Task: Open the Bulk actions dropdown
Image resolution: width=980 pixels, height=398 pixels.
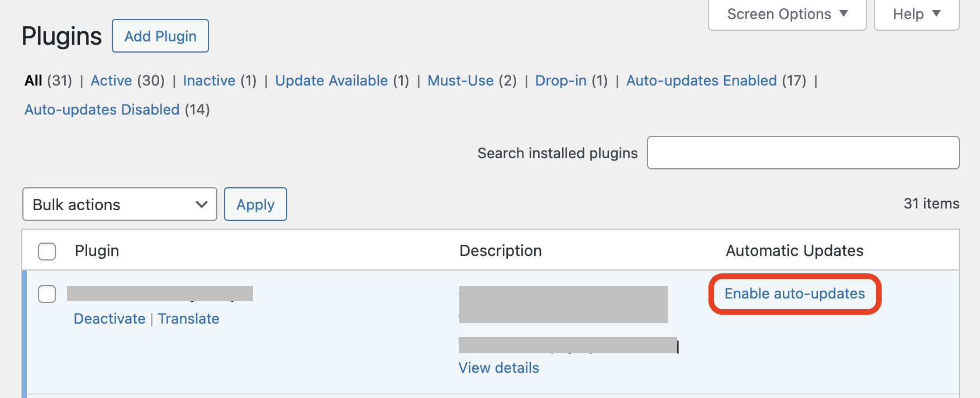Action: (x=120, y=205)
